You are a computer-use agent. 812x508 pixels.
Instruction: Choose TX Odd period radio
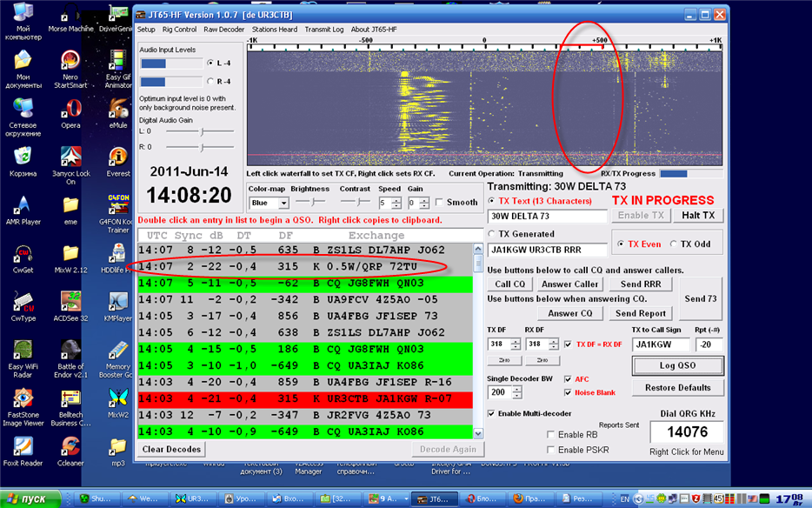[673, 244]
